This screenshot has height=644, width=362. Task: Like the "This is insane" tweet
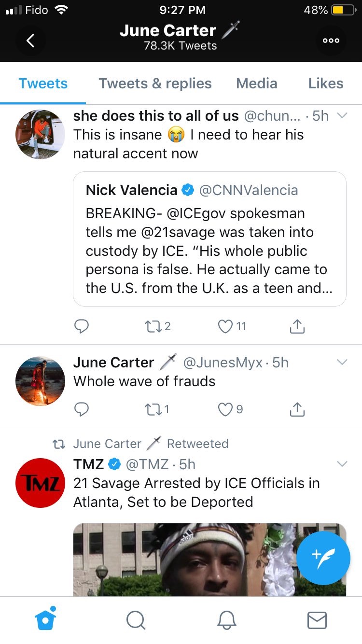point(225,327)
